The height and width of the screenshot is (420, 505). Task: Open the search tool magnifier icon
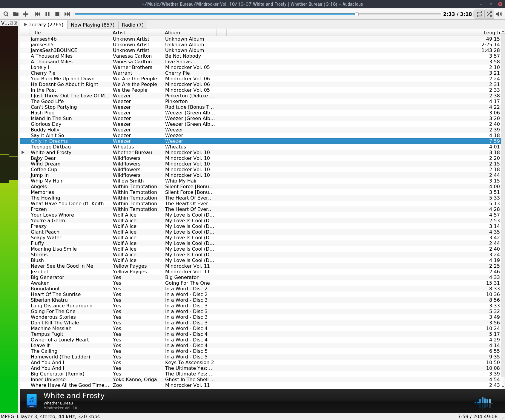pos(6,14)
